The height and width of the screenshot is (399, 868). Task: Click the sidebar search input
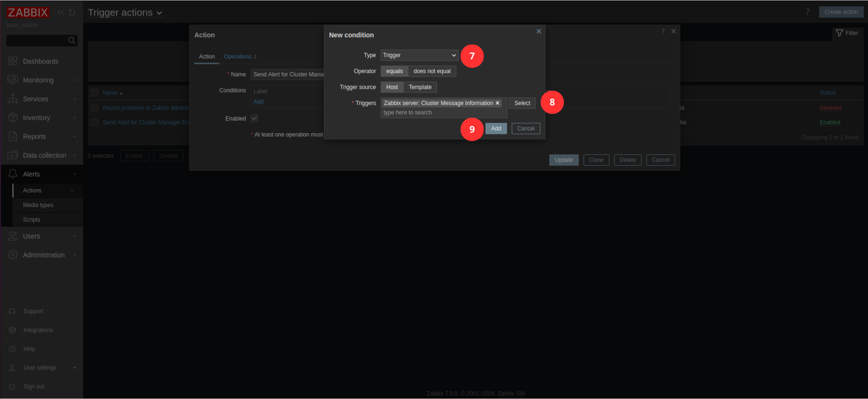tap(37, 40)
